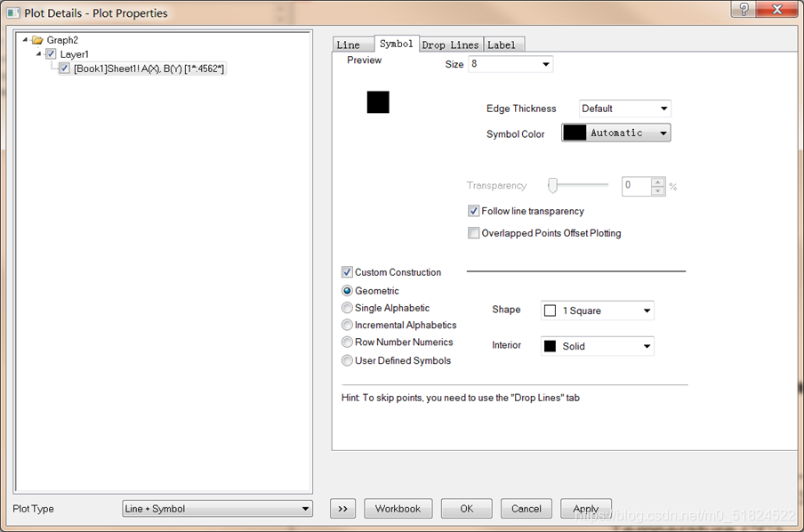This screenshot has width=804, height=532.
Task: Open the Plot Type dropdown
Action: pyautogui.click(x=217, y=508)
